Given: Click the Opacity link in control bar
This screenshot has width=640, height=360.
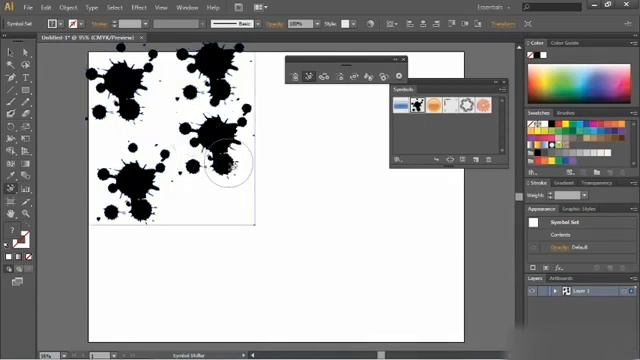Looking at the screenshot, I should coord(275,24).
